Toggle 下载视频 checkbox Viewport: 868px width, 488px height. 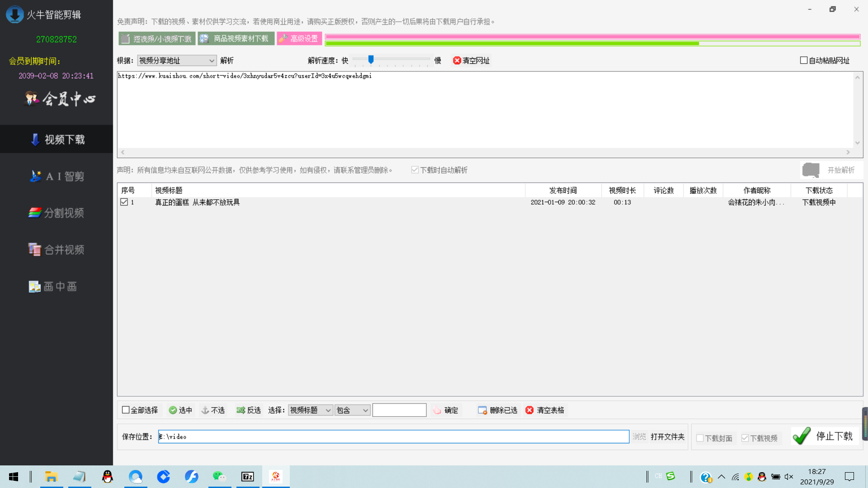745,438
